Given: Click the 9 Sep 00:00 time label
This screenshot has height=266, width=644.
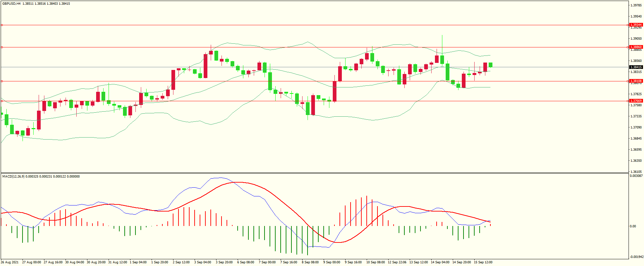Looking at the screenshot, I should pyautogui.click(x=332, y=262).
